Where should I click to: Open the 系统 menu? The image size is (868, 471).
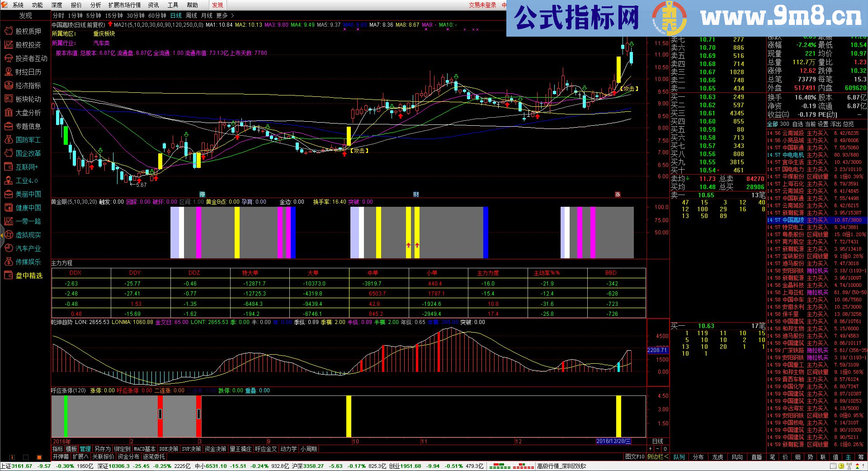click(18, 5)
